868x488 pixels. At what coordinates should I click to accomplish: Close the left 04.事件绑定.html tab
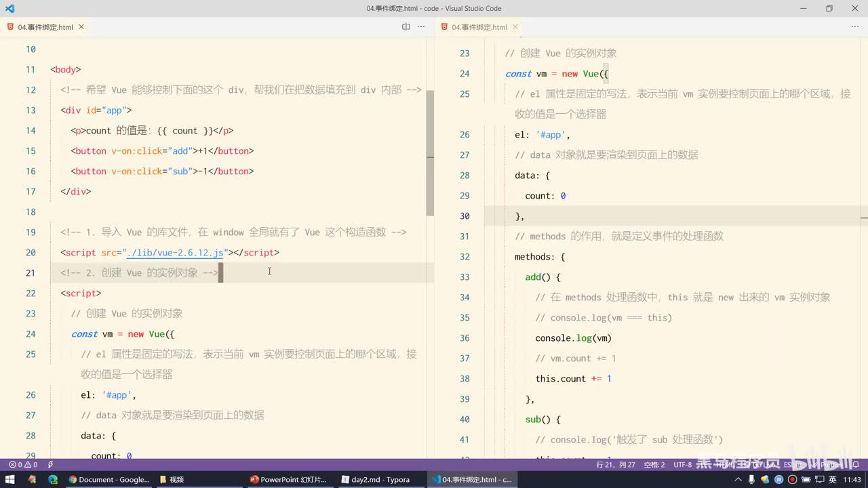click(x=81, y=27)
